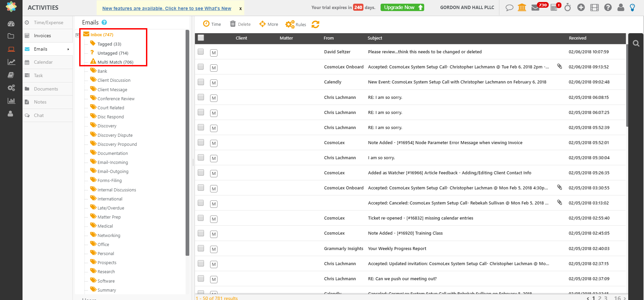The height and width of the screenshot is (300, 644).
Task: Go to page 2 of results
Action: (x=600, y=298)
